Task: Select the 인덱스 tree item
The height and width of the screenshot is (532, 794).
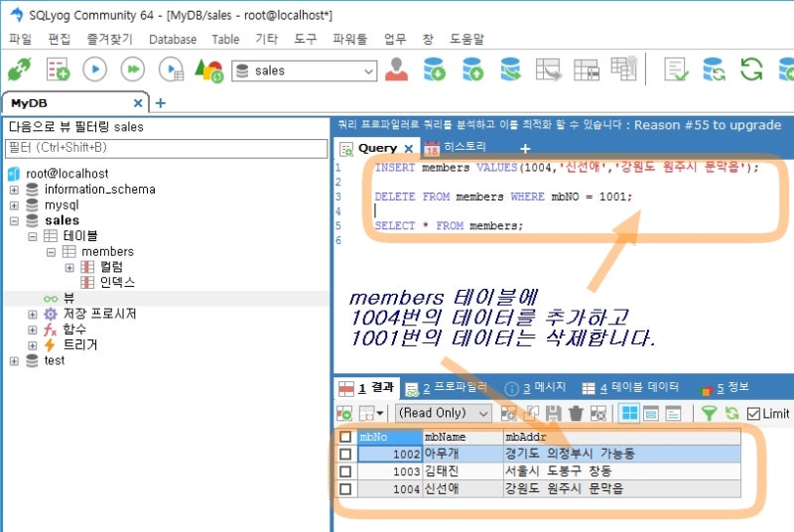Action: 117,283
